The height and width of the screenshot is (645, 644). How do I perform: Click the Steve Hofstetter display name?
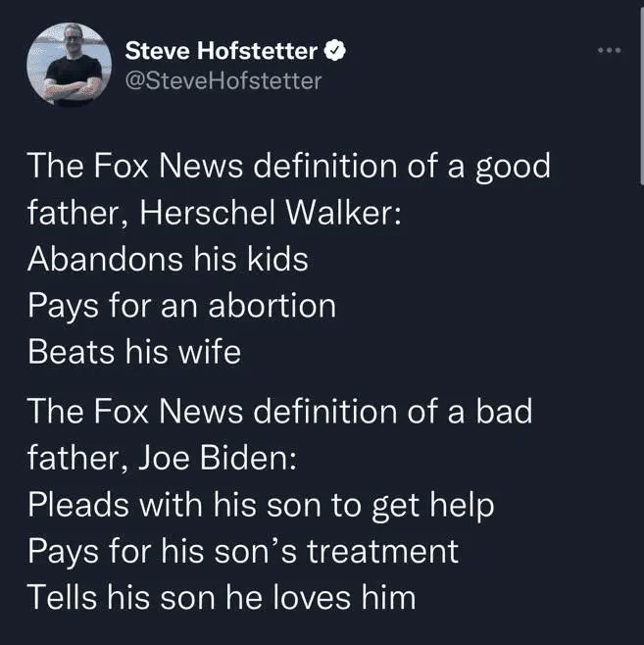click(222, 51)
